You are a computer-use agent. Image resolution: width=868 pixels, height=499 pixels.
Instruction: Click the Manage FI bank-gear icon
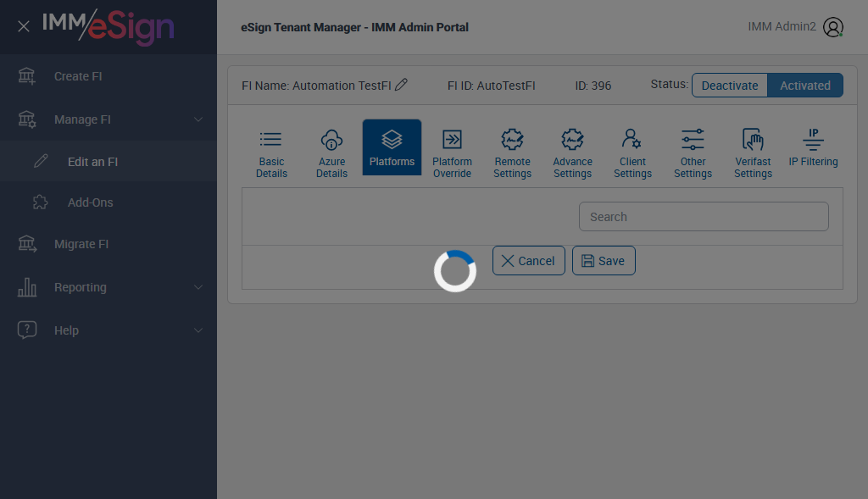tap(26, 119)
